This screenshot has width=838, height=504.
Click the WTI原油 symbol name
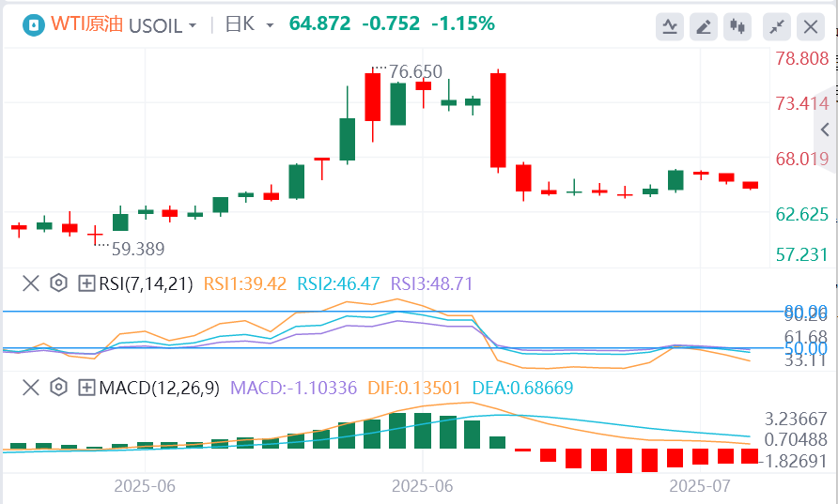pyautogui.click(x=81, y=25)
